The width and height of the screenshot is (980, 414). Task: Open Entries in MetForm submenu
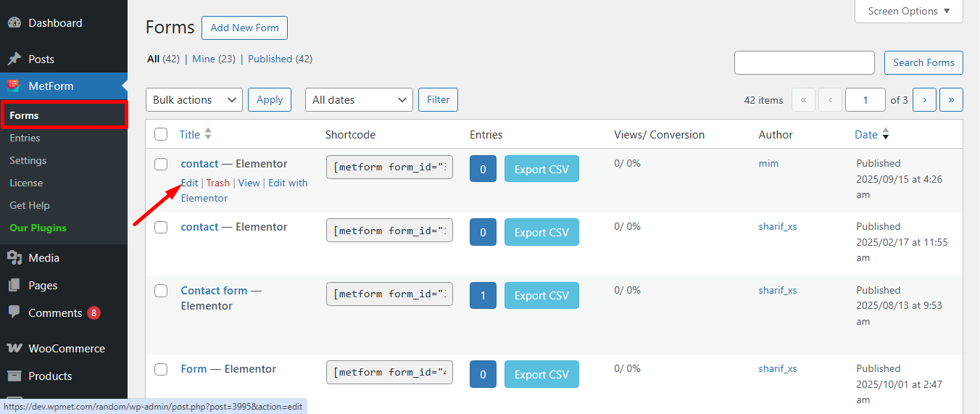[x=25, y=138]
